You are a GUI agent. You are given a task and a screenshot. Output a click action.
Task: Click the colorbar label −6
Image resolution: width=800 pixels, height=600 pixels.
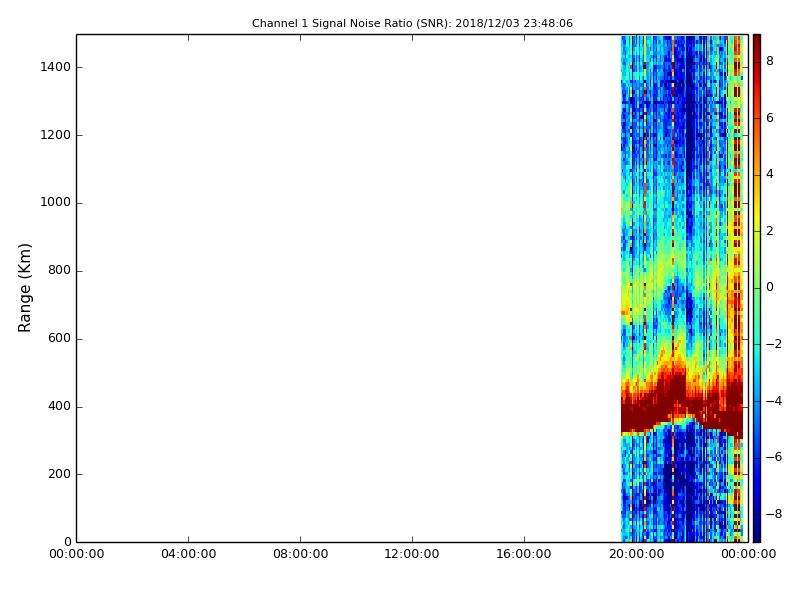point(773,457)
